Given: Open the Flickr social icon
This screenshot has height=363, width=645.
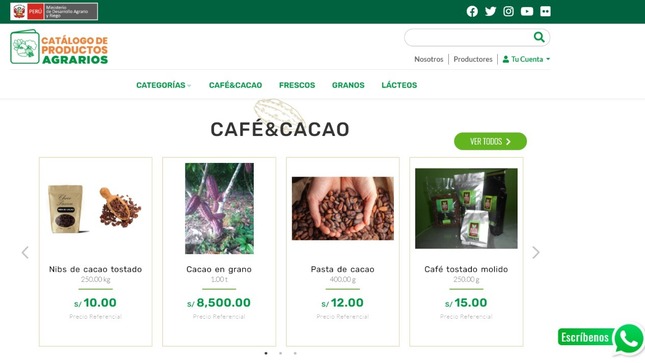Looking at the screenshot, I should click(x=545, y=12).
